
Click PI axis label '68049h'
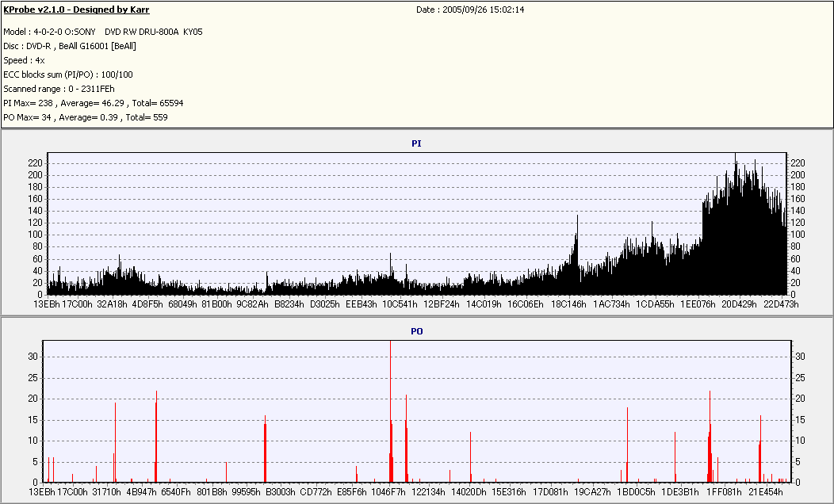tap(182, 304)
